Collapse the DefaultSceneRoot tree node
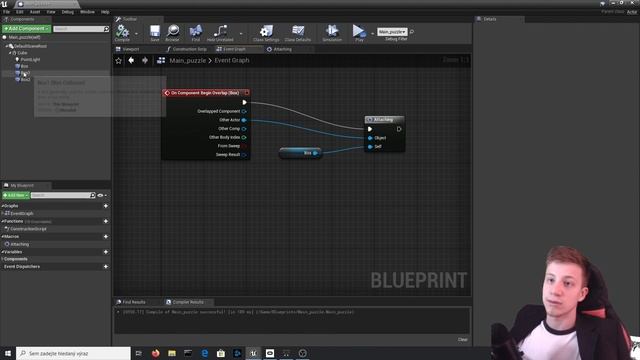 click(x=7, y=46)
